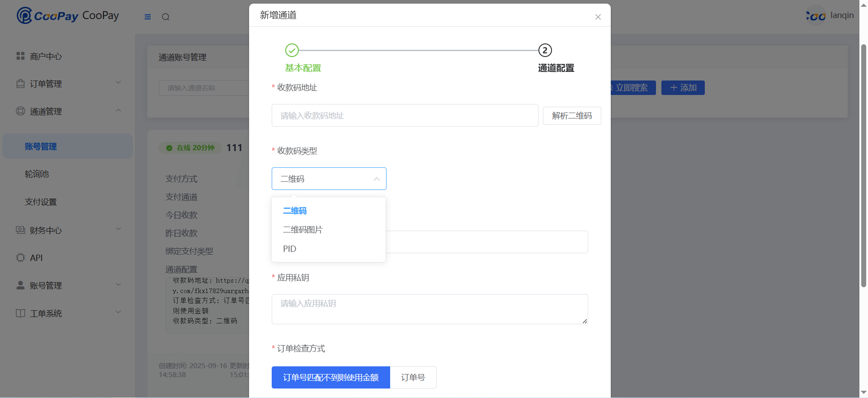The width and height of the screenshot is (868, 398).
Task: Expand the 财务中心 sidebar menu
Action: (x=68, y=230)
